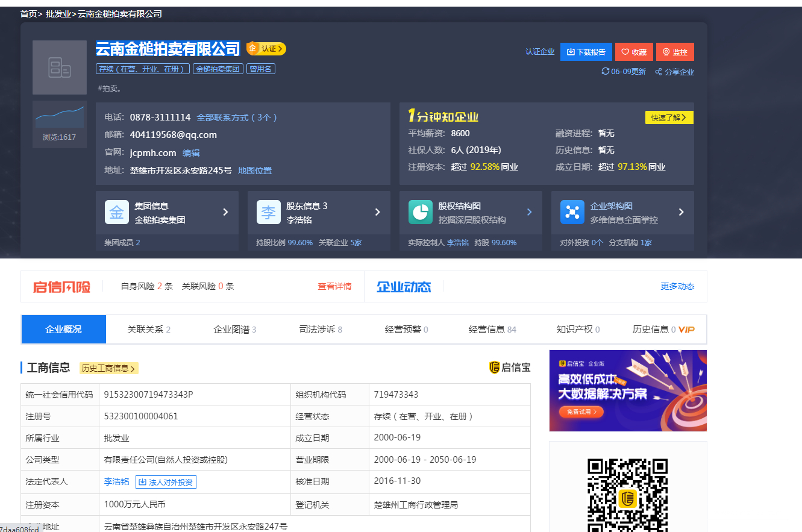Viewport: 802px width, 532px height.
Task: Click the 启信宝 logo beside 工商信息
Action: (510, 367)
